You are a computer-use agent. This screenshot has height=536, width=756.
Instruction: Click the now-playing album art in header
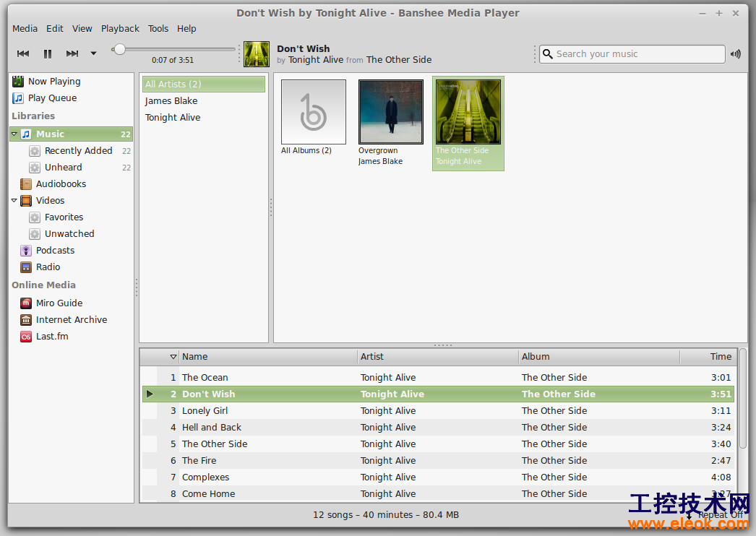[x=257, y=54]
